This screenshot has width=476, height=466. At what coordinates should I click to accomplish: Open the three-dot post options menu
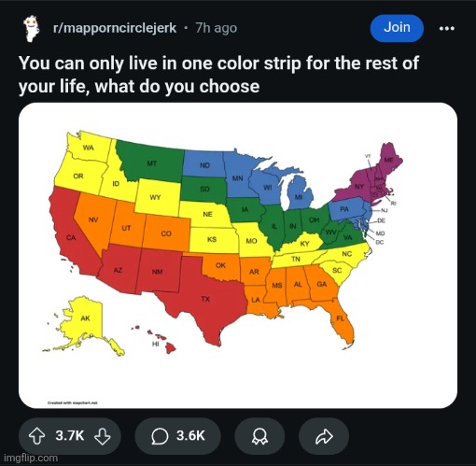(x=447, y=29)
